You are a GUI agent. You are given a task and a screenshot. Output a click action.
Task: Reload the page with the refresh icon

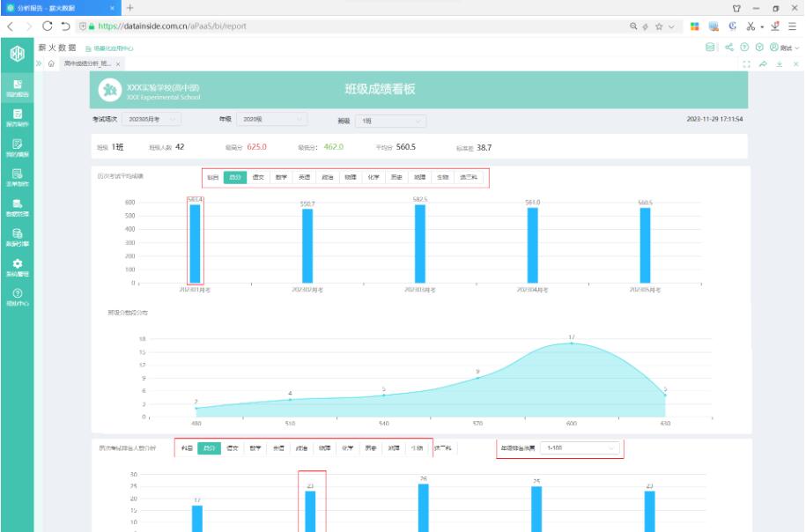click(x=48, y=26)
